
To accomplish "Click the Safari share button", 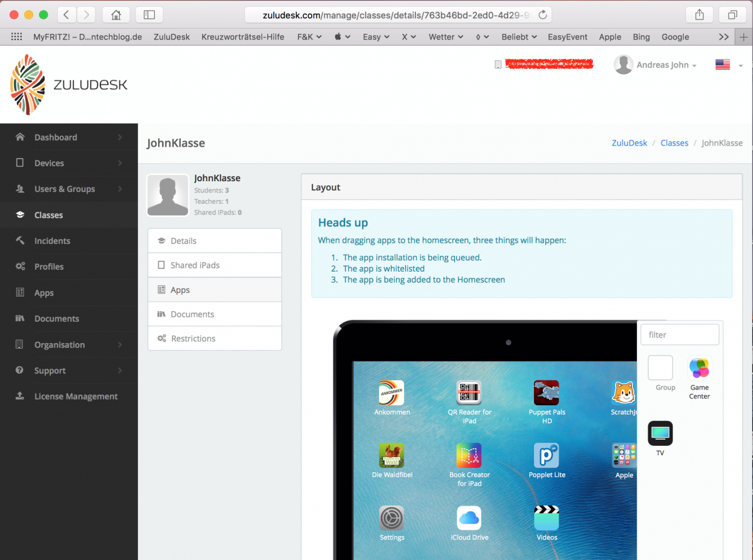I will pos(700,14).
